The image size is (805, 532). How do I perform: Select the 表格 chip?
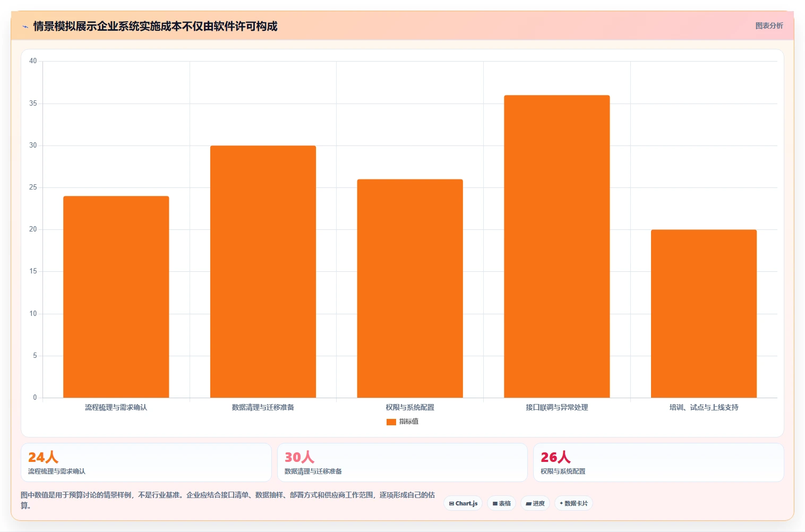click(501, 503)
